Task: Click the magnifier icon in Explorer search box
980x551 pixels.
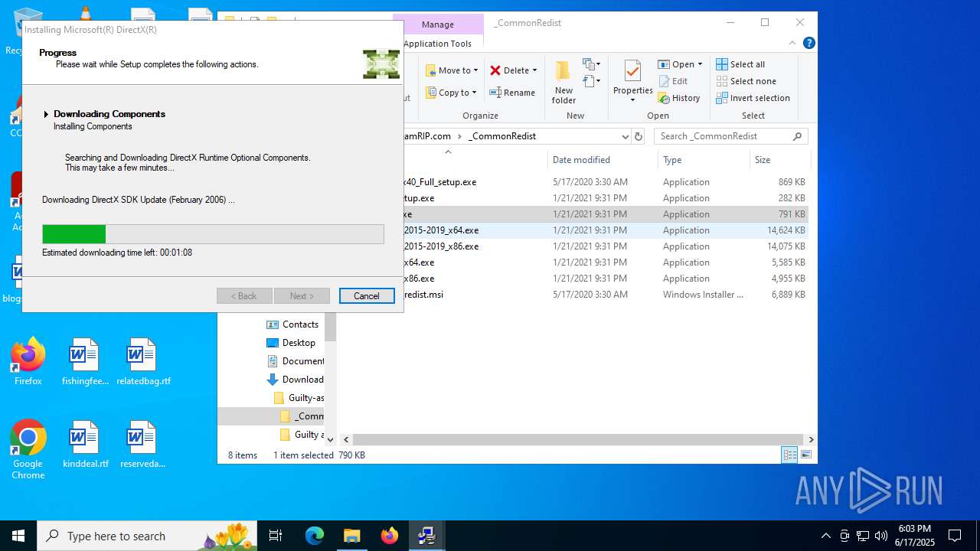Action: (x=797, y=136)
